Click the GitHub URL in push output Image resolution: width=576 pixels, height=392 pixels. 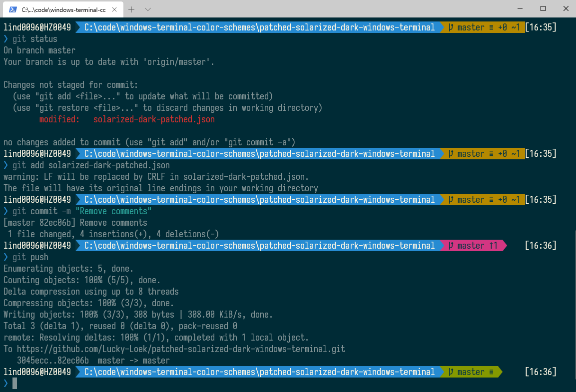(181, 349)
